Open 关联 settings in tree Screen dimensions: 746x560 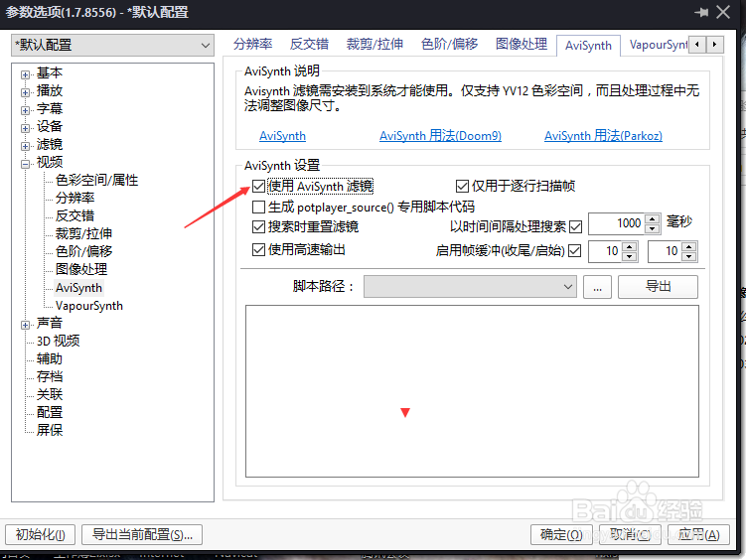pyautogui.click(x=50, y=394)
